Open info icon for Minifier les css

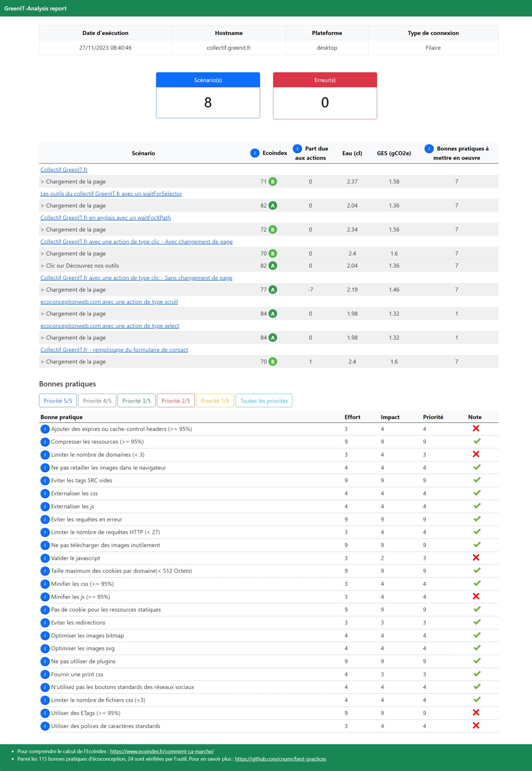(45, 584)
